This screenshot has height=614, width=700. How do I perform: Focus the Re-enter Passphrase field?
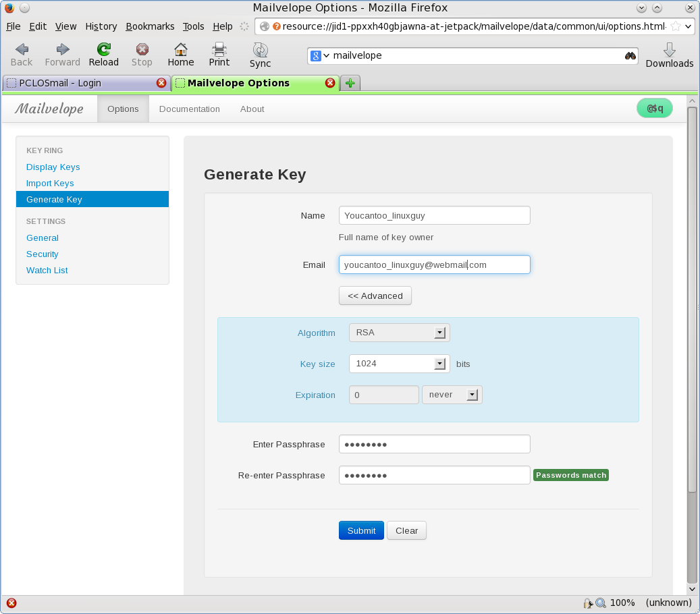434,475
